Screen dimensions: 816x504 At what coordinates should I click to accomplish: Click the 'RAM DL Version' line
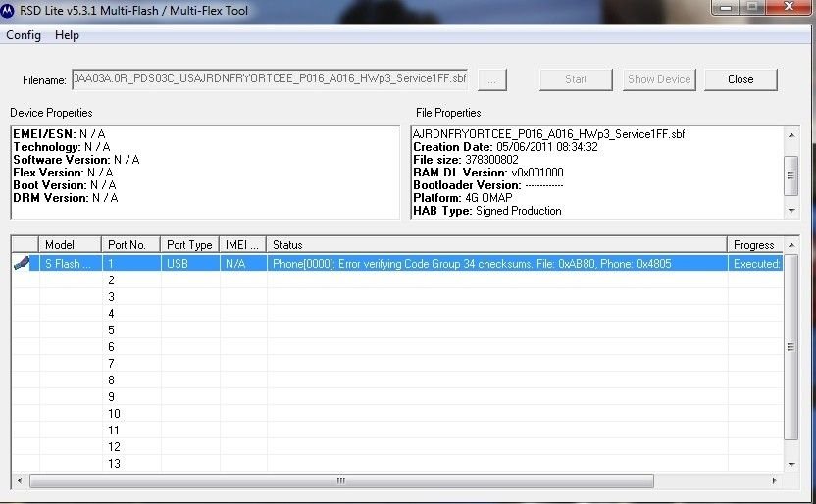pyautogui.click(x=488, y=173)
